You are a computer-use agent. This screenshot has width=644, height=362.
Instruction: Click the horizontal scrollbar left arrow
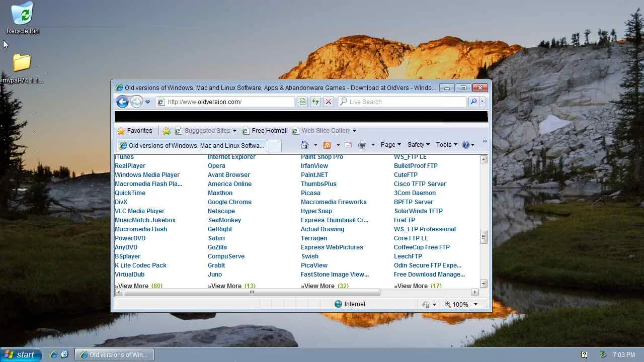point(119,292)
